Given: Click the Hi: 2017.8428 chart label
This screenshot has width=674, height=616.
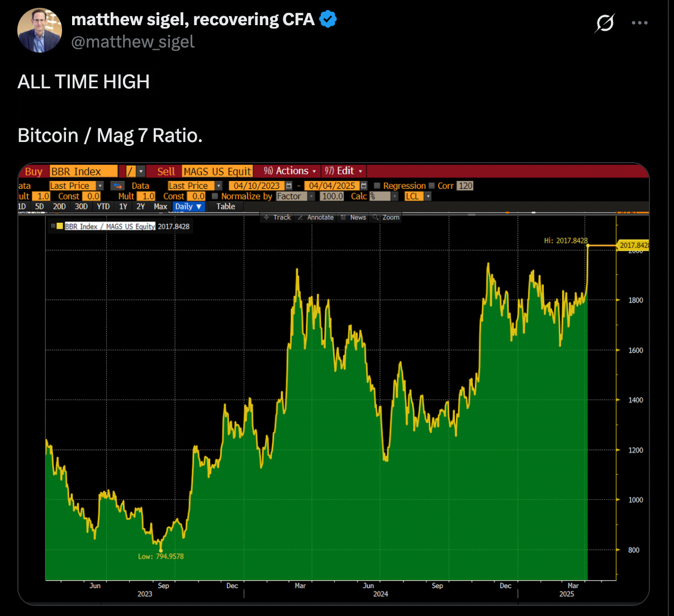Looking at the screenshot, I should pos(566,240).
